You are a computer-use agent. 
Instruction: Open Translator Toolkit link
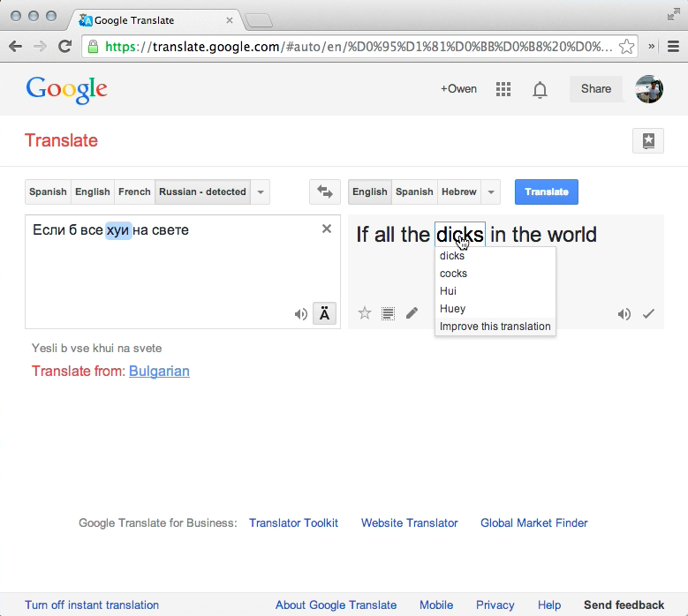(293, 522)
